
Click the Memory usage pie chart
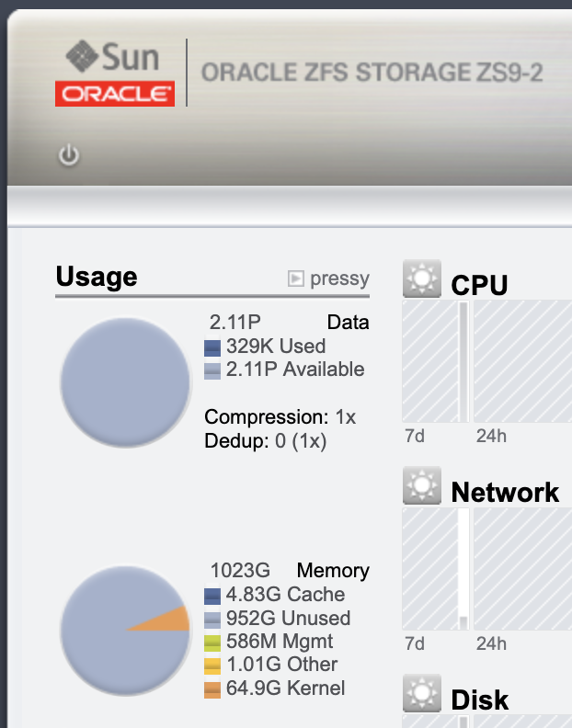(125, 631)
